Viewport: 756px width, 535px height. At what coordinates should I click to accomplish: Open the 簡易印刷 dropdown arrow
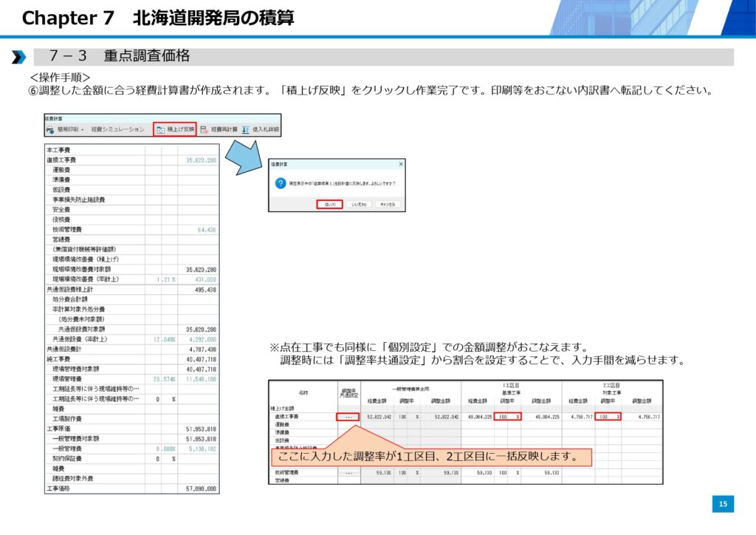[x=83, y=130]
